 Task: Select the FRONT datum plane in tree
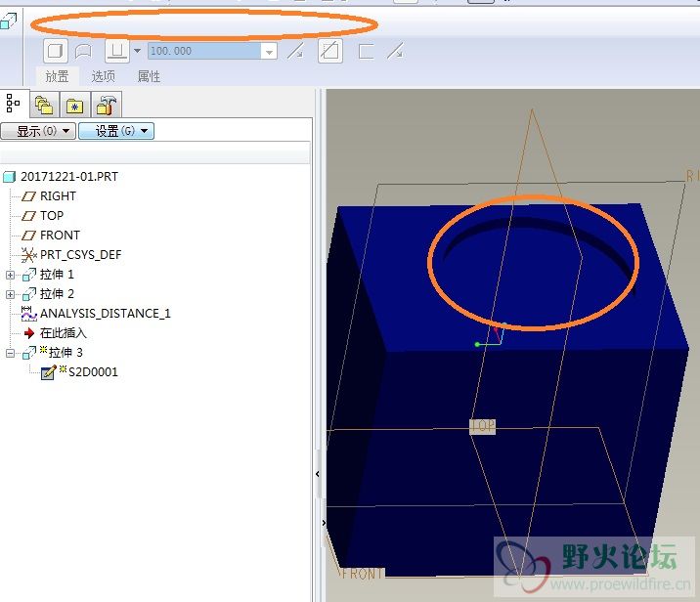(x=60, y=236)
